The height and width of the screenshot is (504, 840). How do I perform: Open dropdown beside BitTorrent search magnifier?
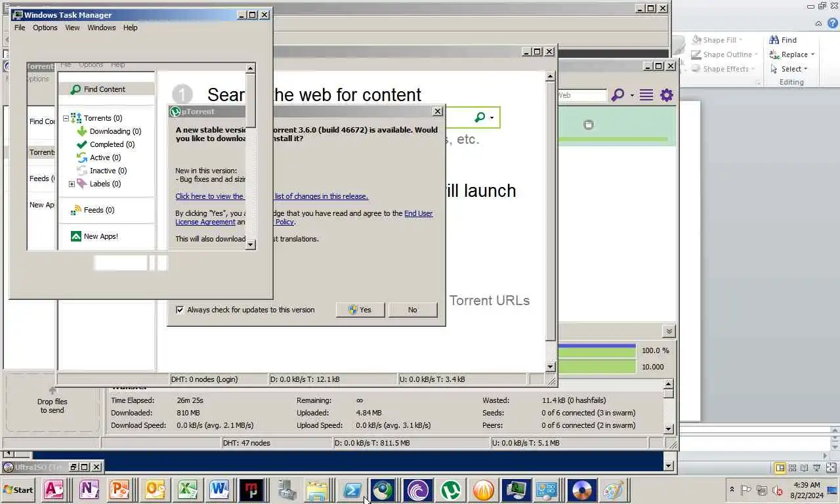click(x=632, y=96)
